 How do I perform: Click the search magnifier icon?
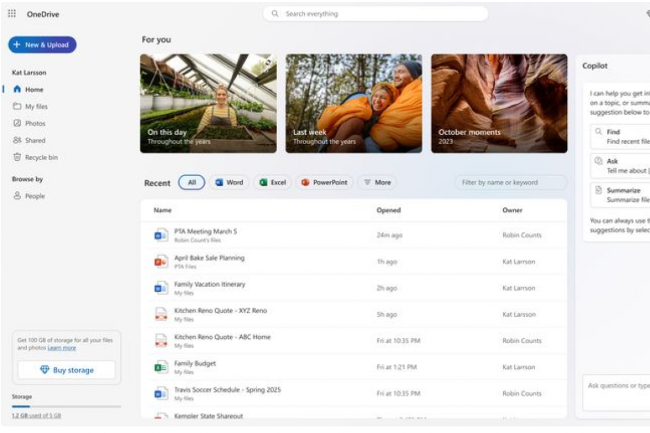click(275, 14)
